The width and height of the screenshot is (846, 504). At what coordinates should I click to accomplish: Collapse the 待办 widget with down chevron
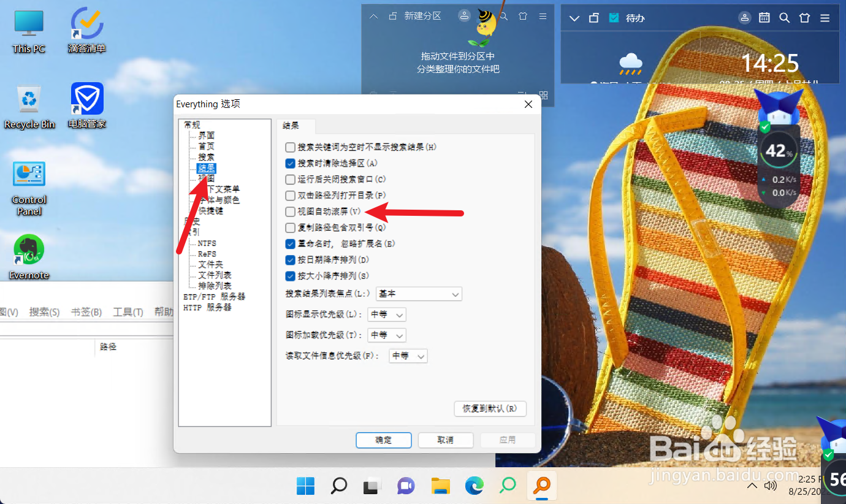click(x=574, y=18)
